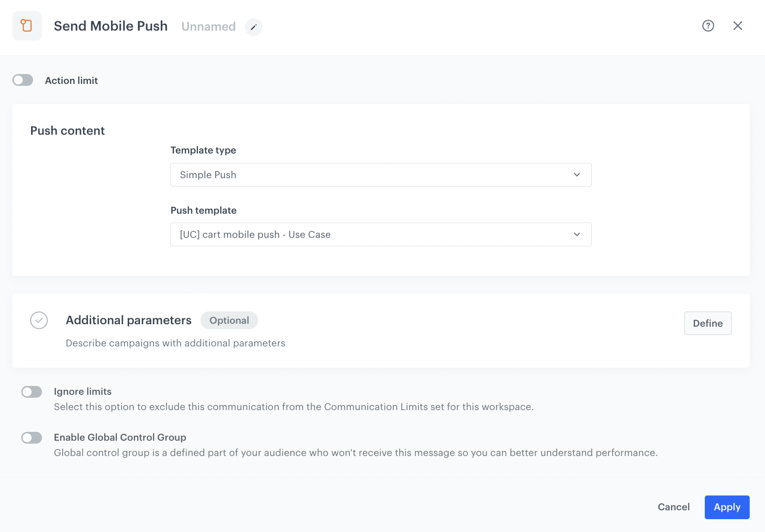Open the Push template dropdown
This screenshot has height=532, width=765.
point(381,234)
